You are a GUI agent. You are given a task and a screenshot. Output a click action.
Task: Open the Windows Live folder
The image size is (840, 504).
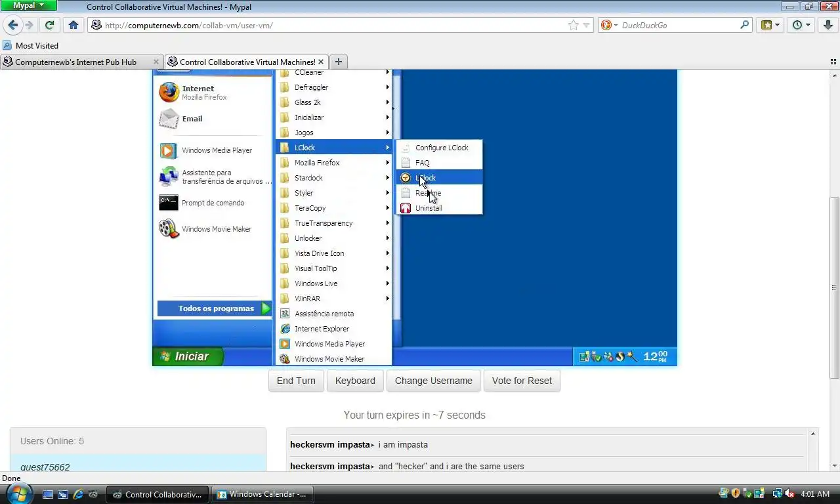tap(333, 283)
